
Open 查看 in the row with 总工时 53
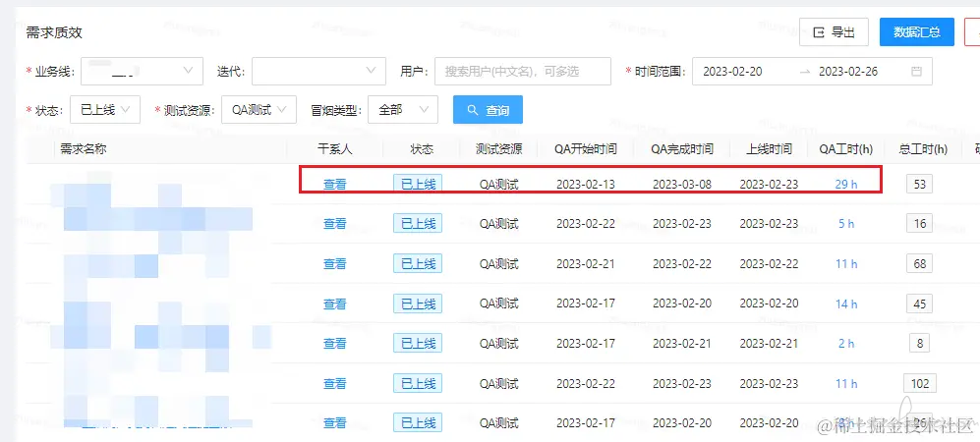[x=334, y=185]
